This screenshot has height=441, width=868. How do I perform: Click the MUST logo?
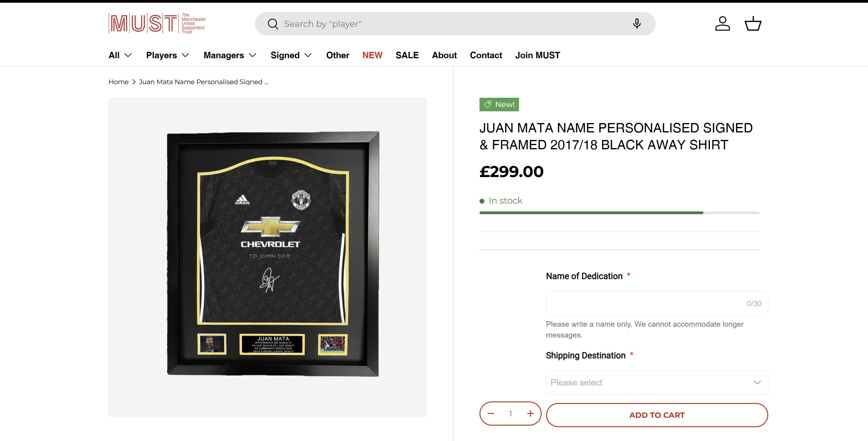click(x=157, y=23)
